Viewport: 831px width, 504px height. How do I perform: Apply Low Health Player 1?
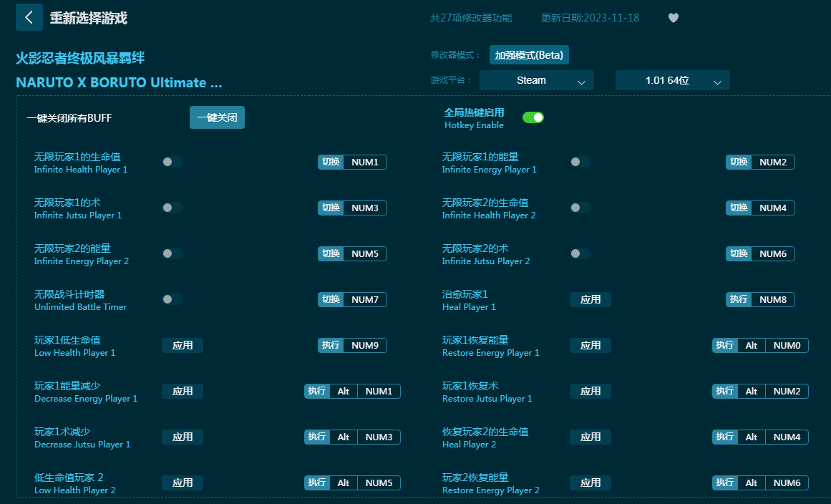(x=183, y=346)
